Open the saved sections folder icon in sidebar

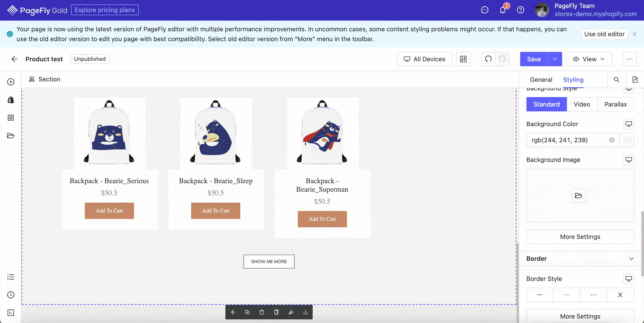11,136
